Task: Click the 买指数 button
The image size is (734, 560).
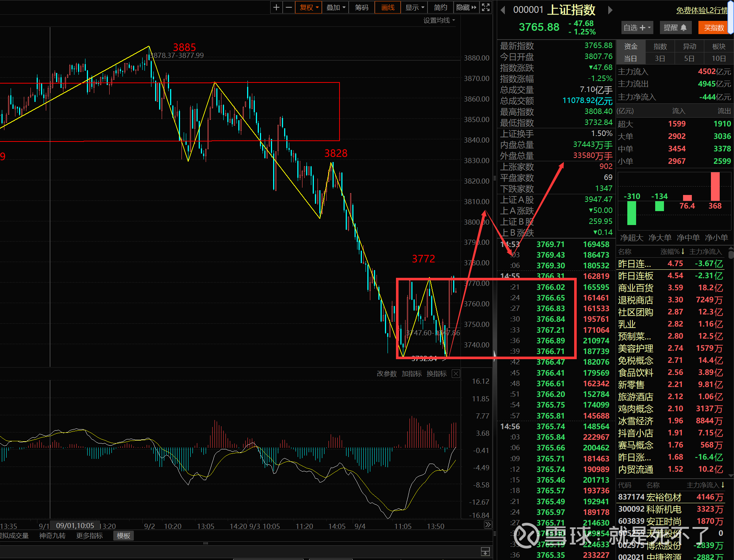Action: 714,28
